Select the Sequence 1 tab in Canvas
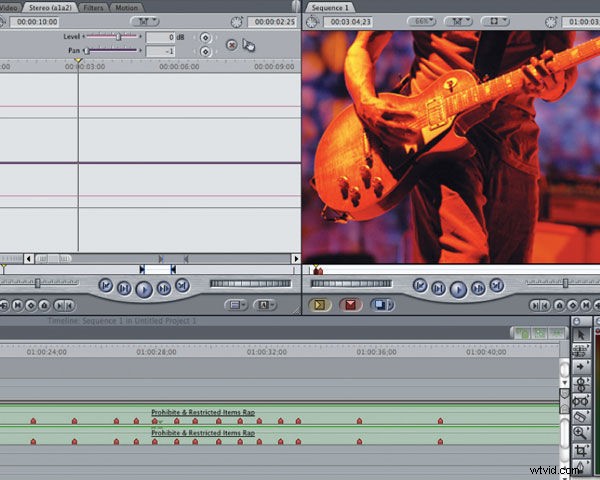Image resolution: width=600 pixels, height=480 pixels. pos(329,7)
